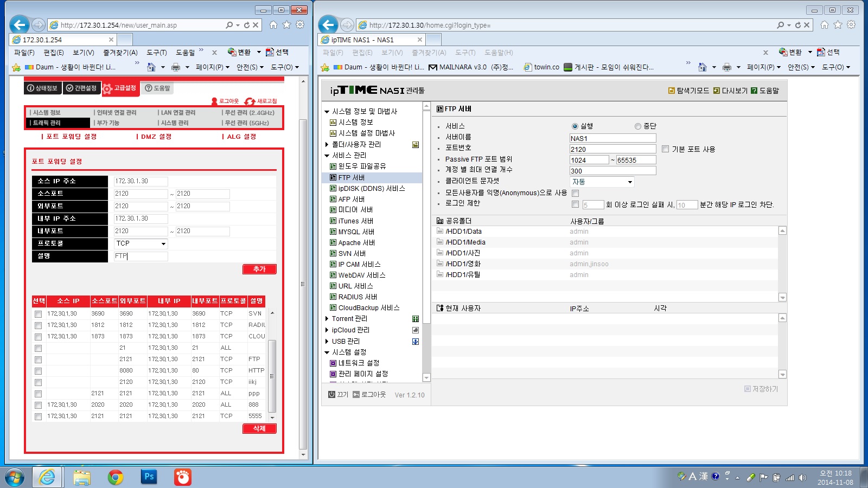The image size is (868, 488).
Task: Go back in the ipTIME NAS1 browser window
Action: coord(328,24)
